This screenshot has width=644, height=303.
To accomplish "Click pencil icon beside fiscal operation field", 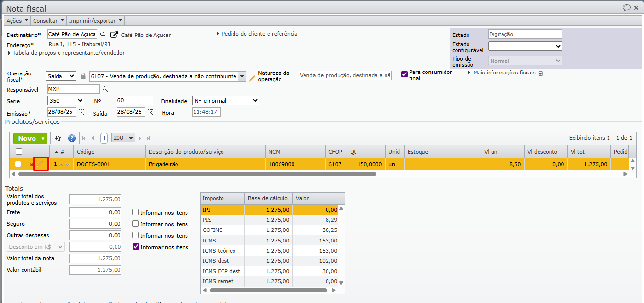I will click(x=252, y=77).
